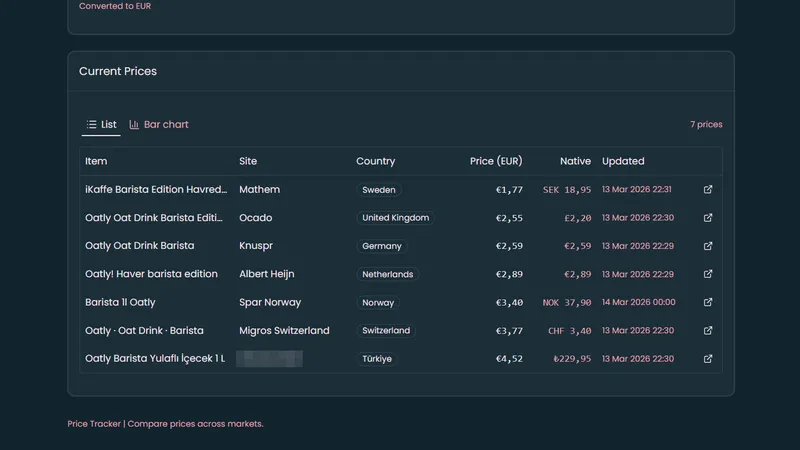Select the Norway country badge
The height and width of the screenshot is (450, 800).
pyautogui.click(x=378, y=303)
